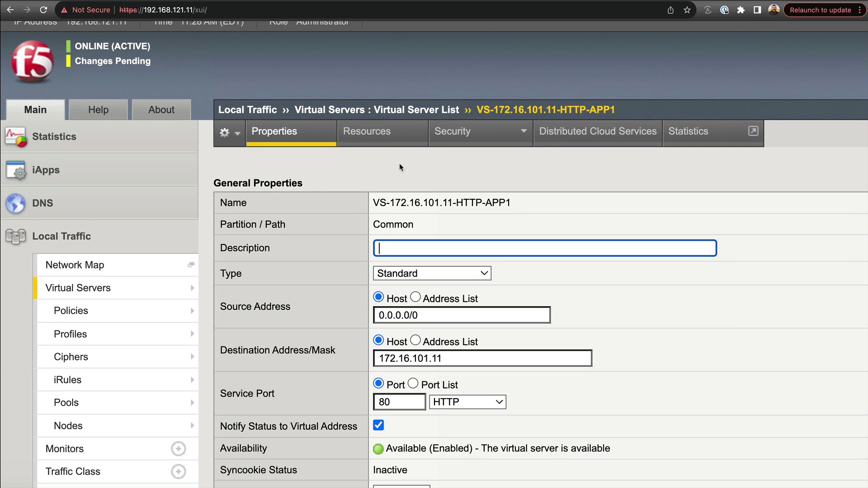Toggle the browser side panel icon

pyautogui.click(x=757, y=10)
